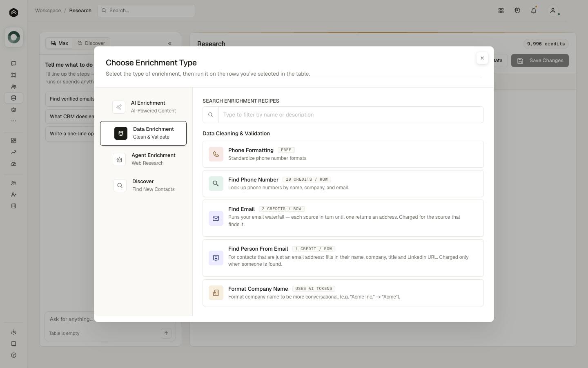
Task: Open the notifications bell
Action: (534, 11)
